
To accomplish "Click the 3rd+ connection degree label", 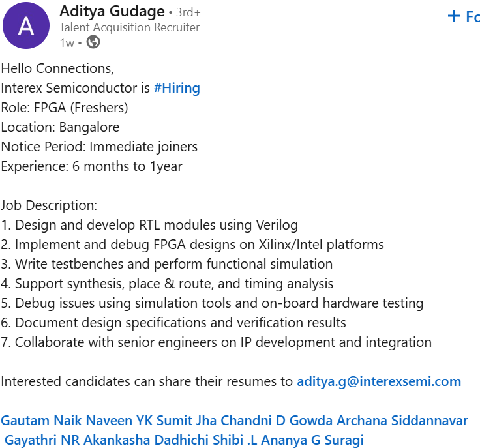I will pyautogui.click(x=188, y=12).
